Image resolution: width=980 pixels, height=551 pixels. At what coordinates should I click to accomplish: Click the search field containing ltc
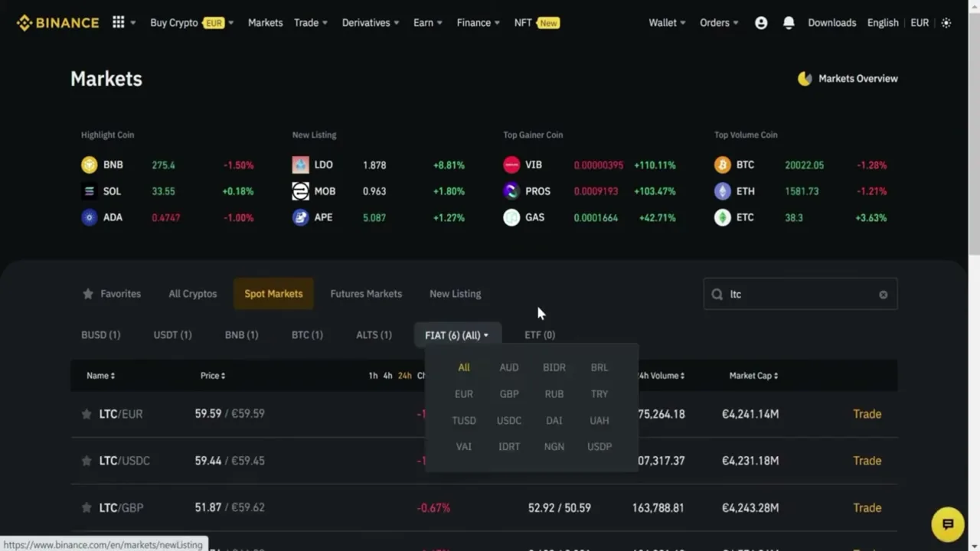pyautogui.click(x=800, y=295)
